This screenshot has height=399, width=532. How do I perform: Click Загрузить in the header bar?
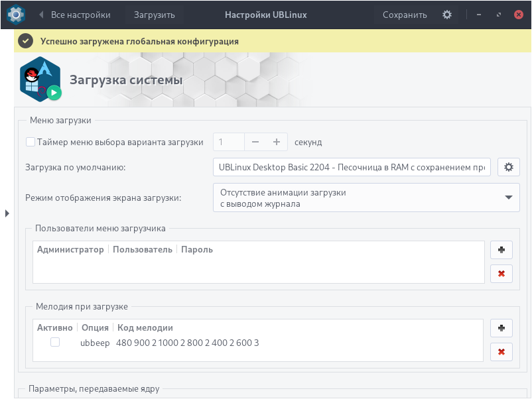click(x=154, y=15)
